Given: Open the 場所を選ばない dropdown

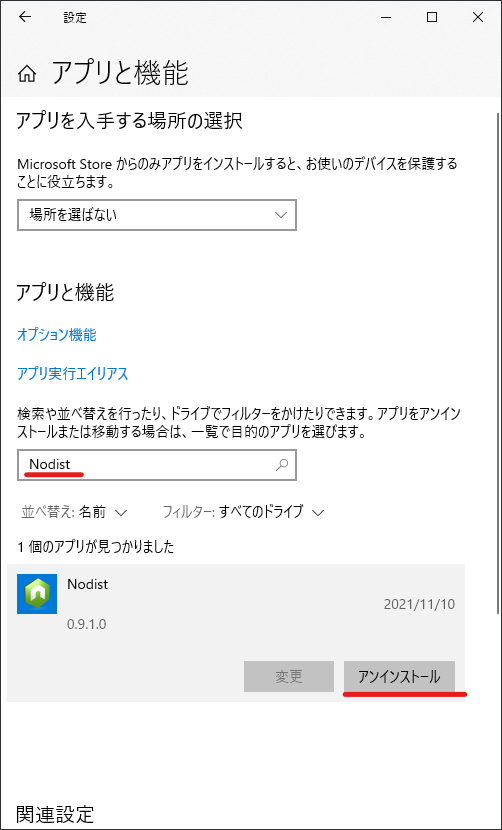Looking at the screenshot, I should coord(157,215).
